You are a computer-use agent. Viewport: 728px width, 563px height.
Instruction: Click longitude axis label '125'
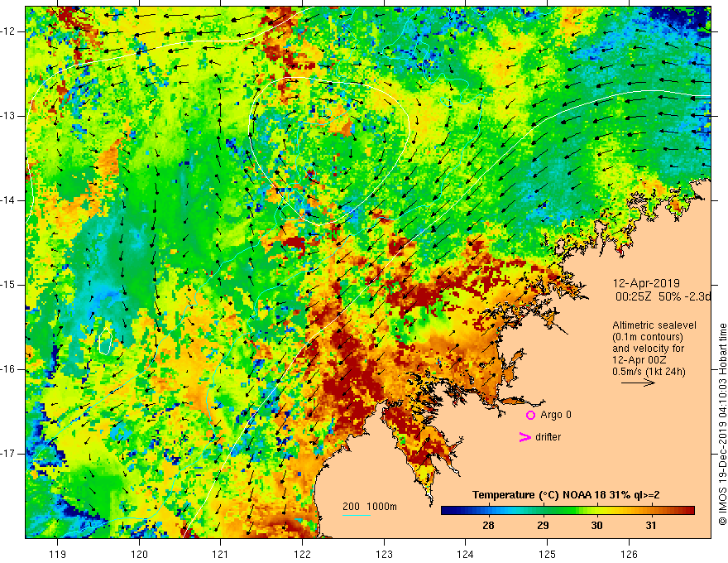[548, 554]
